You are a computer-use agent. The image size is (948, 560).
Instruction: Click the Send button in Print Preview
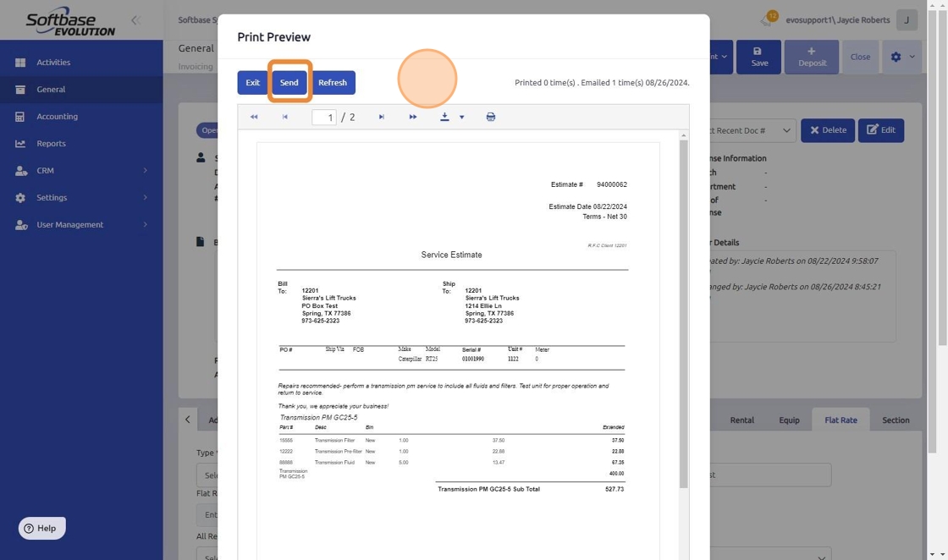point(289,82)
